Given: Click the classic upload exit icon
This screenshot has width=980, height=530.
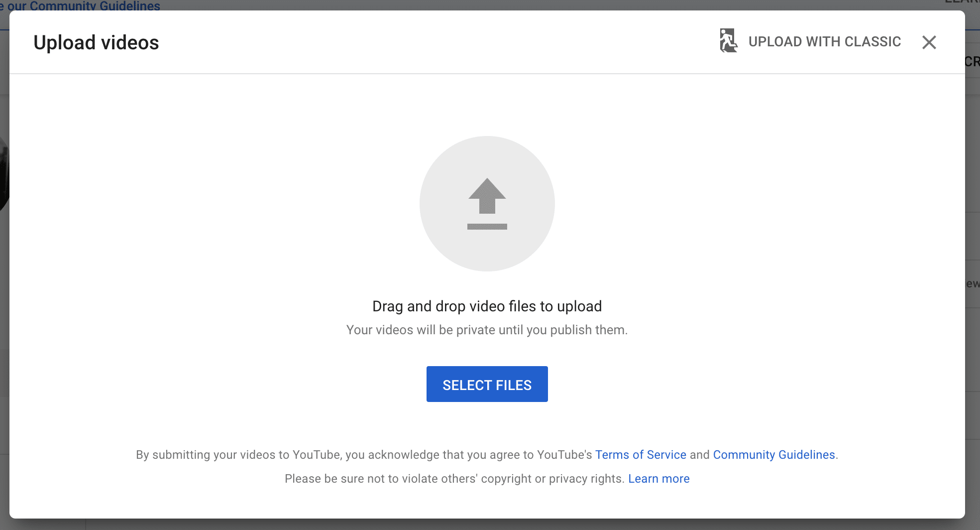Looking at the screenshot, I should click(x=728, y=41).
